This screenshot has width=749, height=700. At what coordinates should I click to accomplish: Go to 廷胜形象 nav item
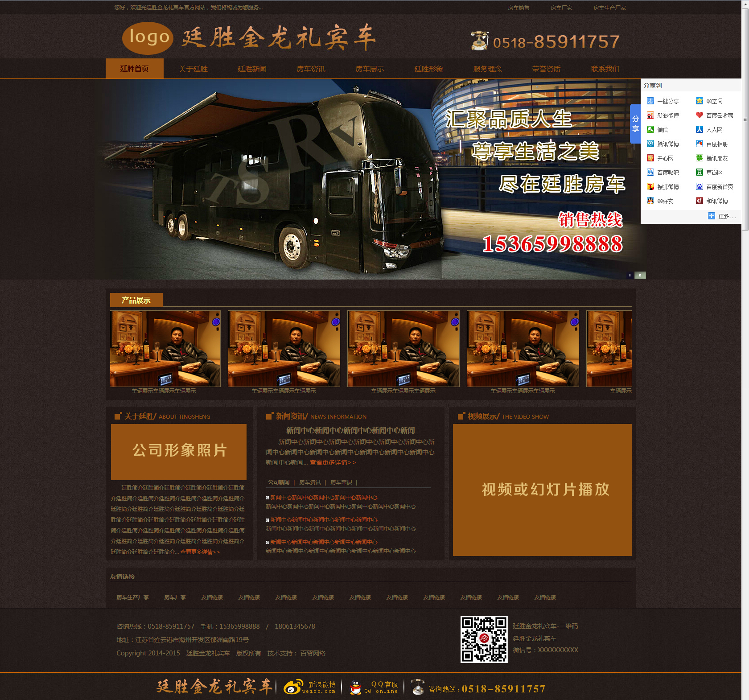[x=428, y=69]
